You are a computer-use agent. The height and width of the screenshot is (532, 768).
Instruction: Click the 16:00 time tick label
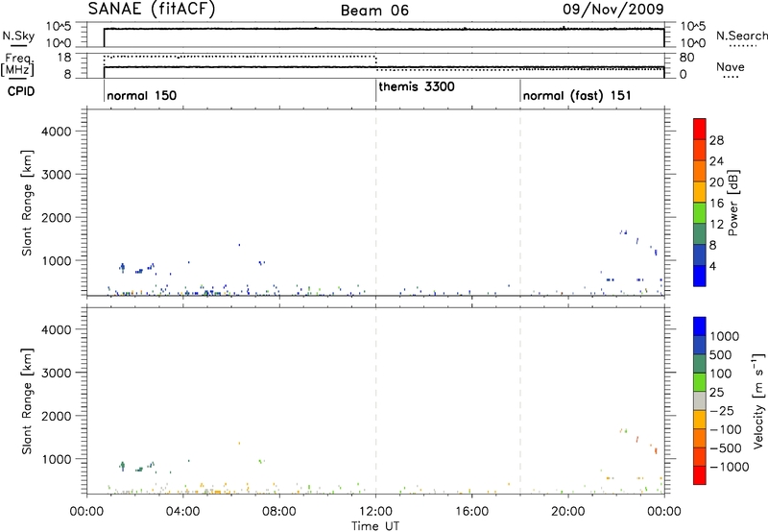[x=471, y=512]
